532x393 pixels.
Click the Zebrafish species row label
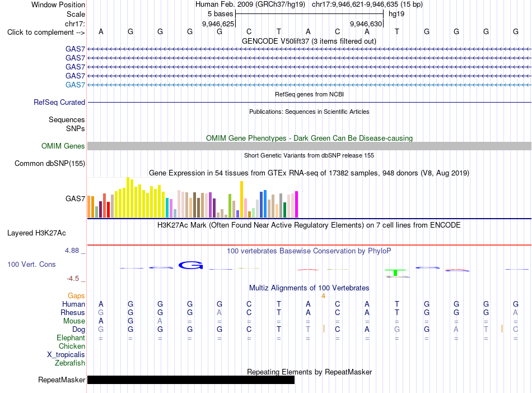coord(70,363)
